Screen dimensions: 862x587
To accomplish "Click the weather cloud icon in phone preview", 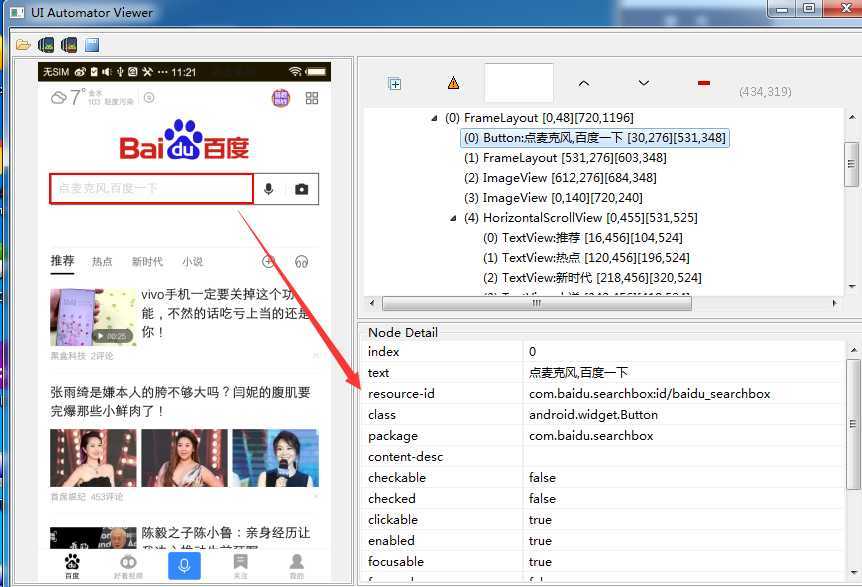I will [x=58, y=98].
